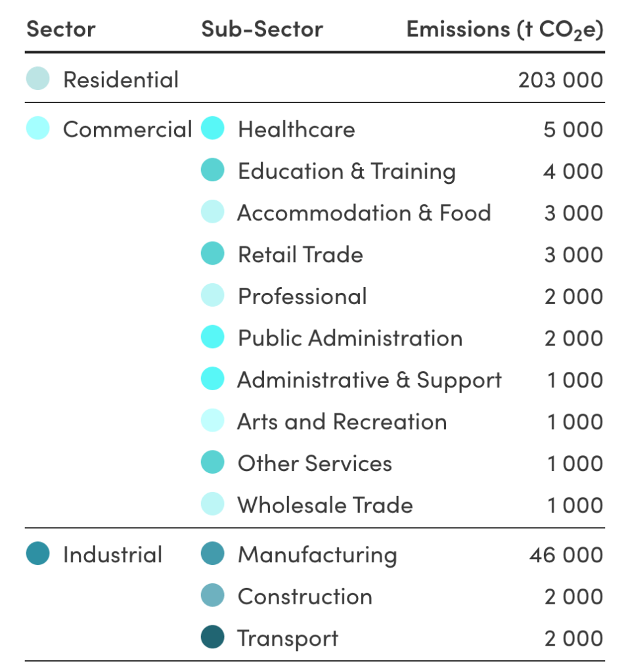Select the Healthcare sub-sector color dot
Screen dimensions: 626x672
213,129
